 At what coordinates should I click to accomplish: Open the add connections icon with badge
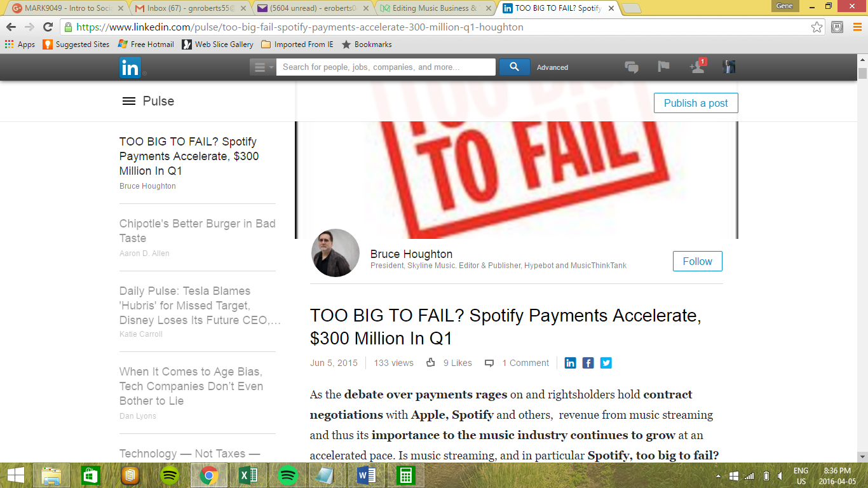click(x=698, y=66)
